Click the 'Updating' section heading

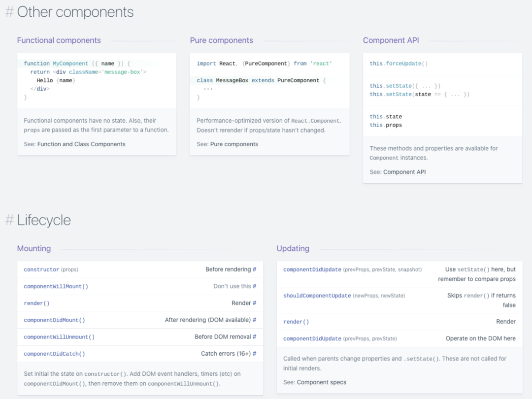pos(293,249)
